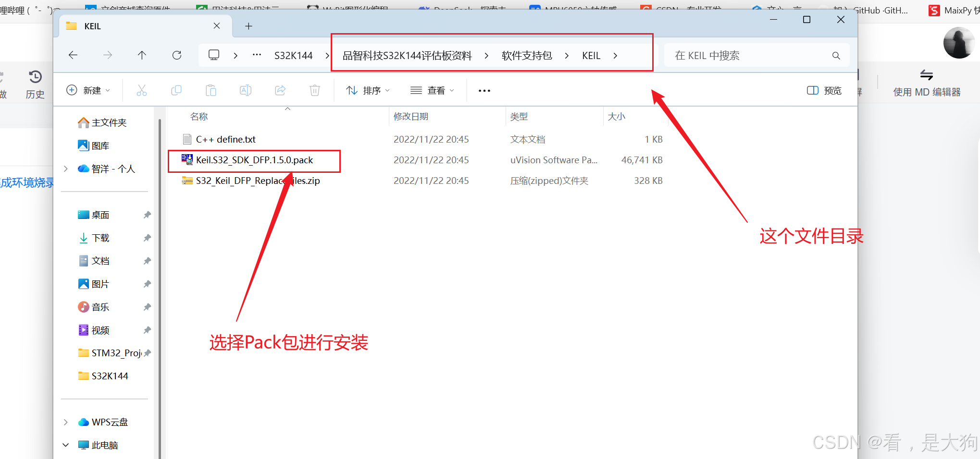The image size is (980, 459).
Task: Open 图库 in the navigation pane
Action: pos(100,146)
